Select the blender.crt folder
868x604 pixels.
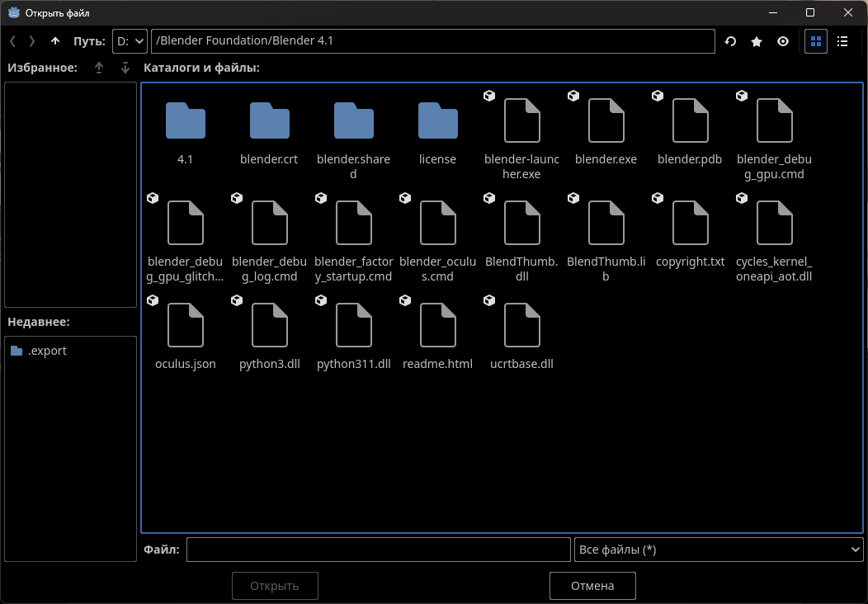[270, 134]
